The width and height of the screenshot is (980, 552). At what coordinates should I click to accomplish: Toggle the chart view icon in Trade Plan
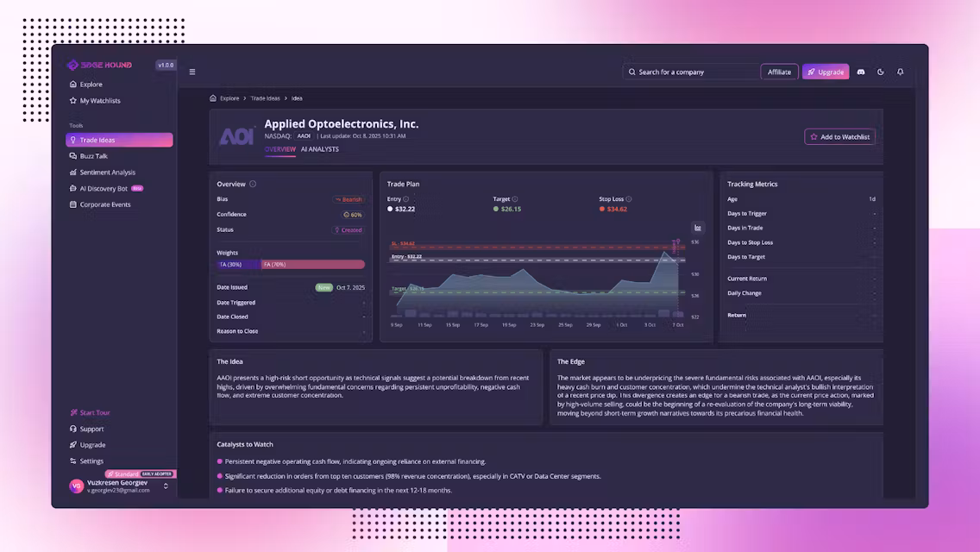(x=697, y=227)
